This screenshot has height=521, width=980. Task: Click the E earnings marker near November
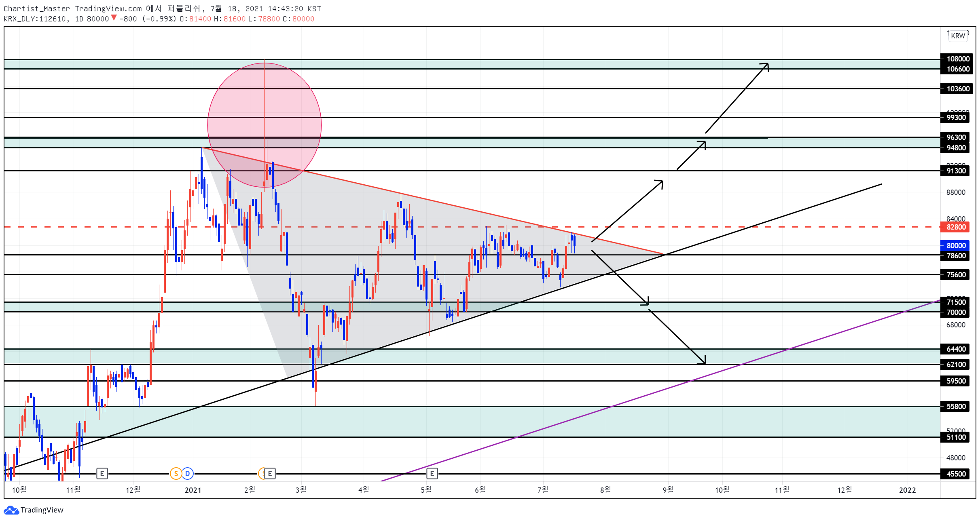pyautogui.click(x=102, y=473)
